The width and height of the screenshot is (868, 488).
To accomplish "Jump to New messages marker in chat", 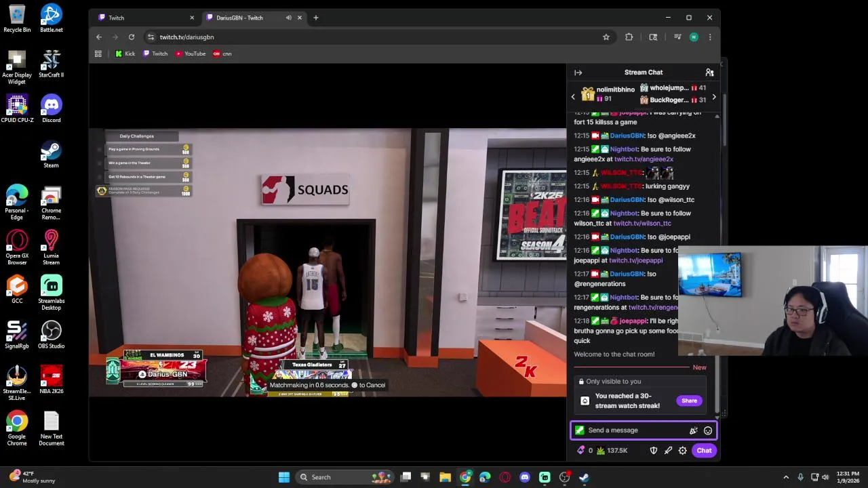I will coord(699,367).
